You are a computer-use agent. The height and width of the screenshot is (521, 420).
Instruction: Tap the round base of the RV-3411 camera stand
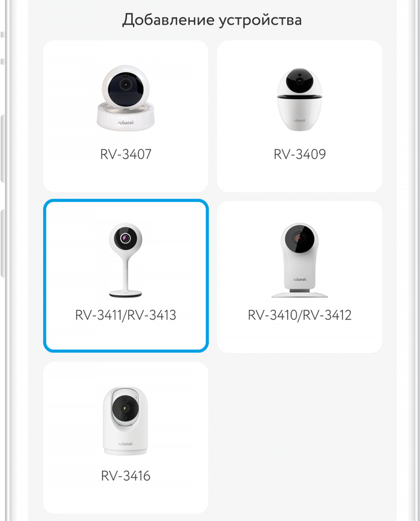pyautogui.click(x=126, y=294)
